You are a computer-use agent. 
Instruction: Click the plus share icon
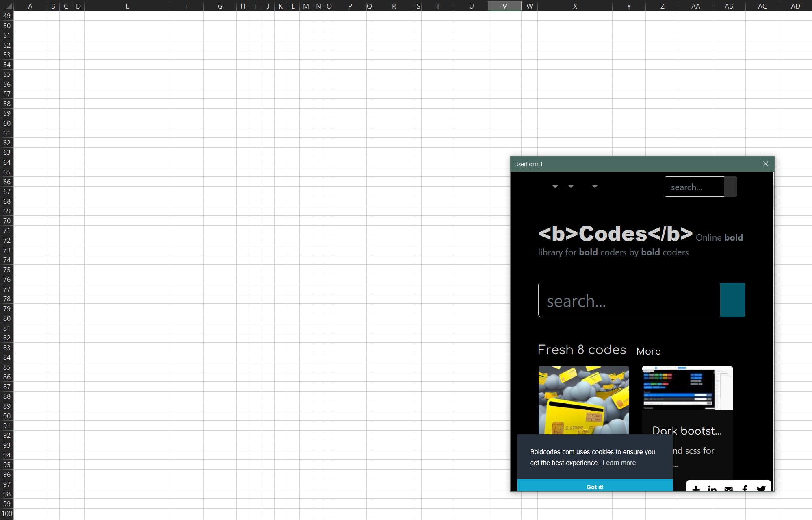696,488
